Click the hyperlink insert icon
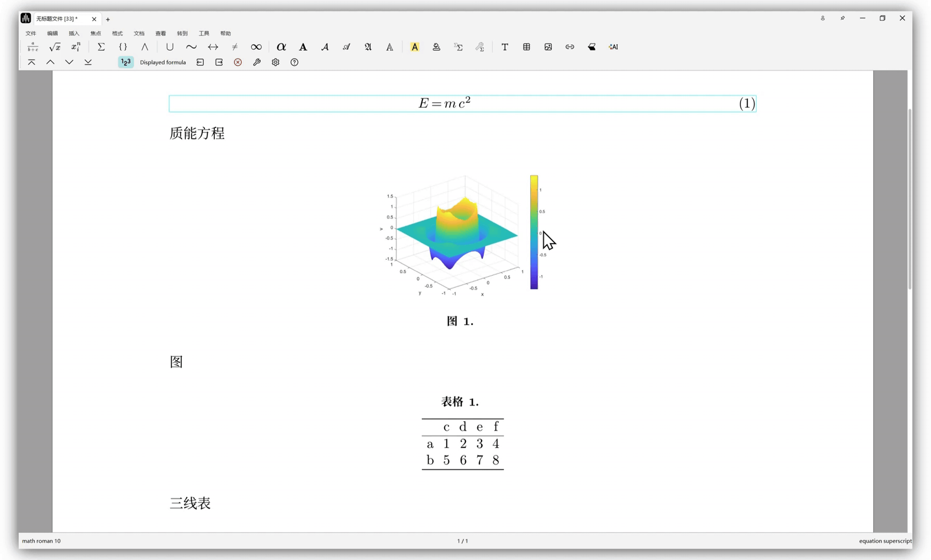This screenshot has width=931, height=560. click(570, 47)
